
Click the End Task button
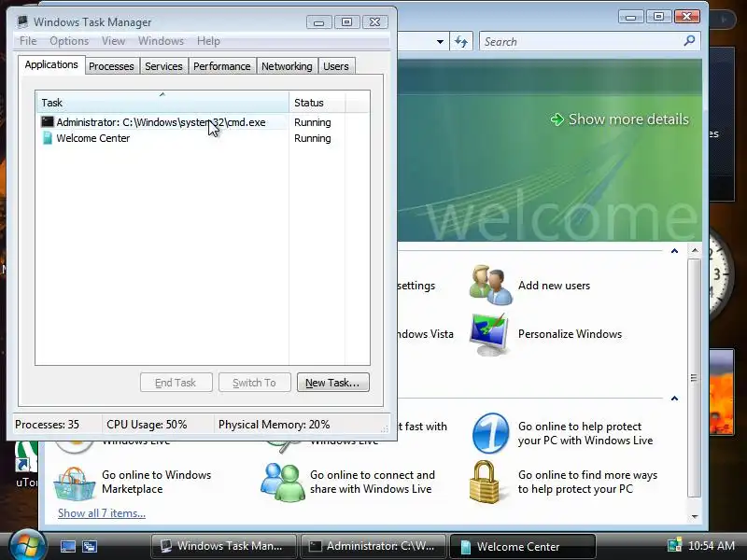click(x=176, y=383)
